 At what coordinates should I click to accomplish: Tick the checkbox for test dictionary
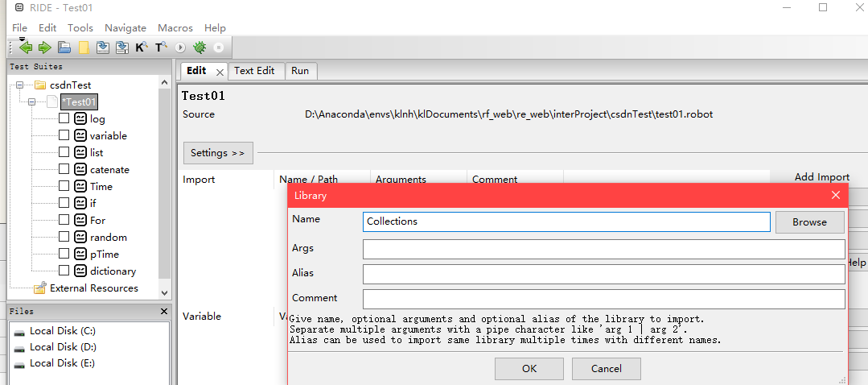[64, 271]
